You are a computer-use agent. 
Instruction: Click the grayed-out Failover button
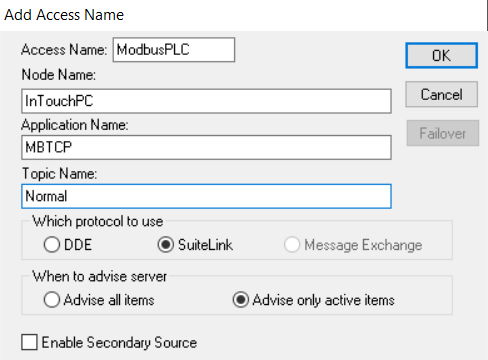[443, 133]
